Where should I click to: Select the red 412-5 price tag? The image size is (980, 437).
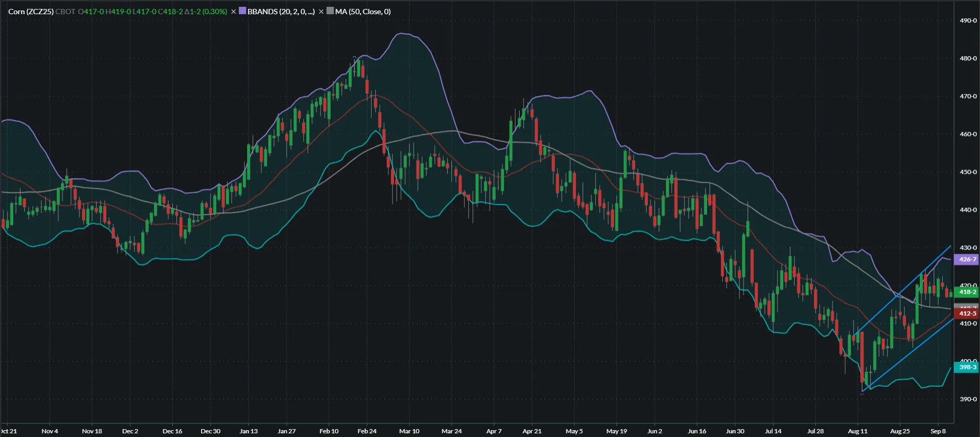(967, 314)
